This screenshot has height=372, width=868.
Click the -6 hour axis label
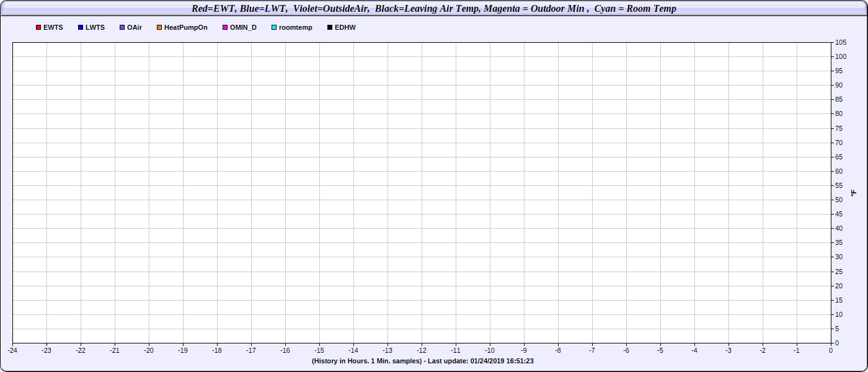tap(626, 350)
